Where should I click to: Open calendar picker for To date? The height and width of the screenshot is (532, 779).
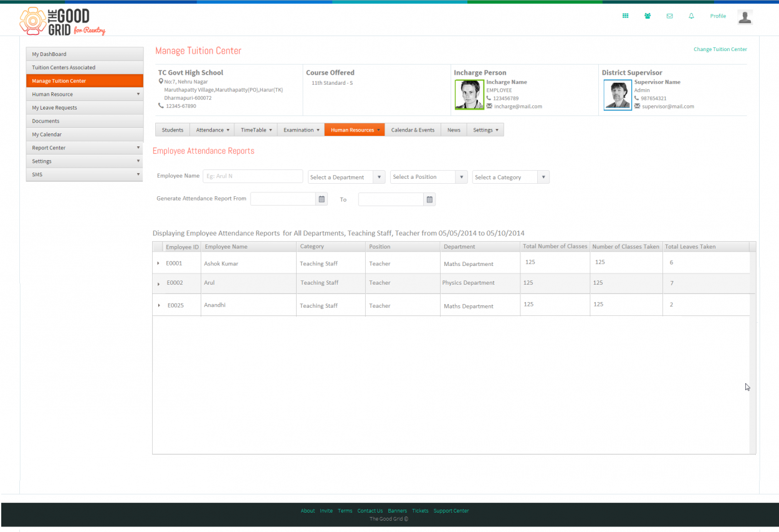429,200
